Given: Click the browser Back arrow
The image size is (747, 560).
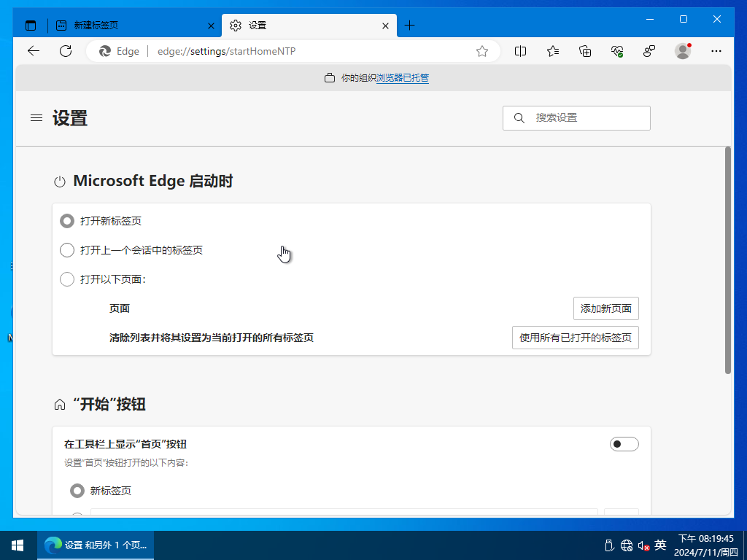Looking at the screenshot, I should [x=33, y=51].
